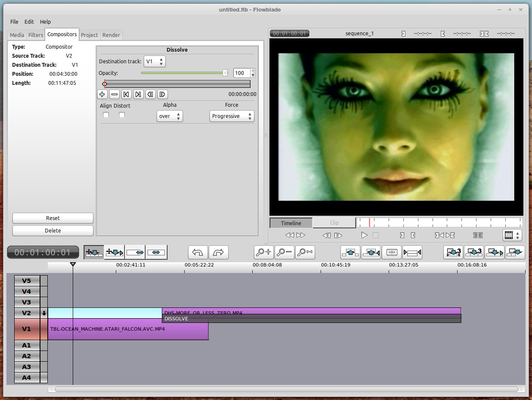Click the Resync selected clips button
Image resolution: width=532 pixels, height=400 pixels.
coord(412,252)
